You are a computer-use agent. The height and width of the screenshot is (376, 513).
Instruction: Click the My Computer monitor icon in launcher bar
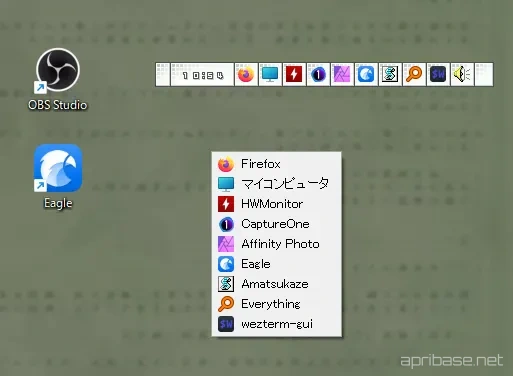[270, 74]
